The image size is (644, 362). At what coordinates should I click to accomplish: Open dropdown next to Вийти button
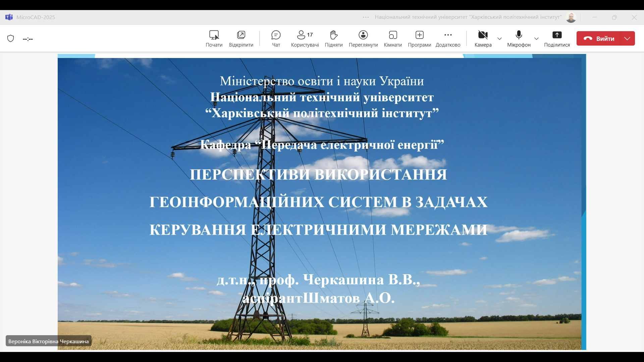(627, 39)
